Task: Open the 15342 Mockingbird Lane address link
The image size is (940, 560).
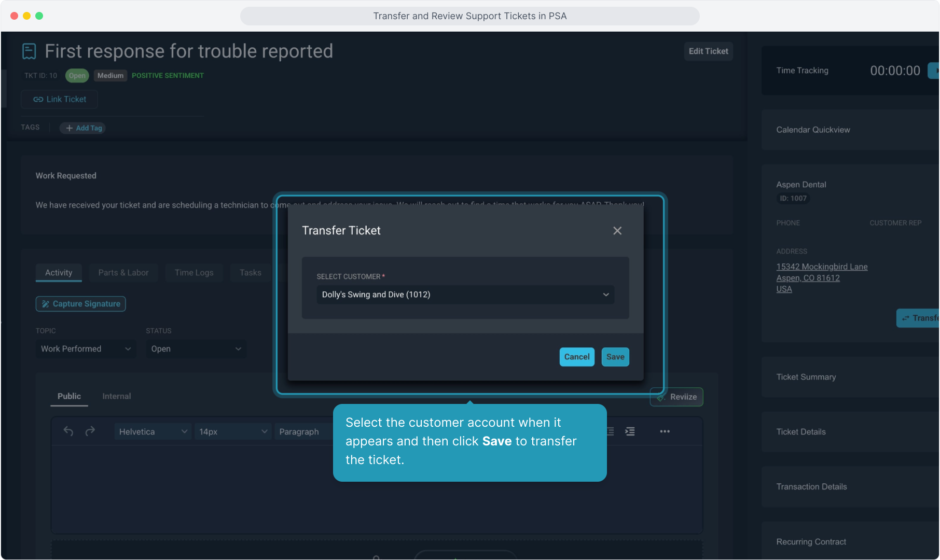Action: [821, 267]
